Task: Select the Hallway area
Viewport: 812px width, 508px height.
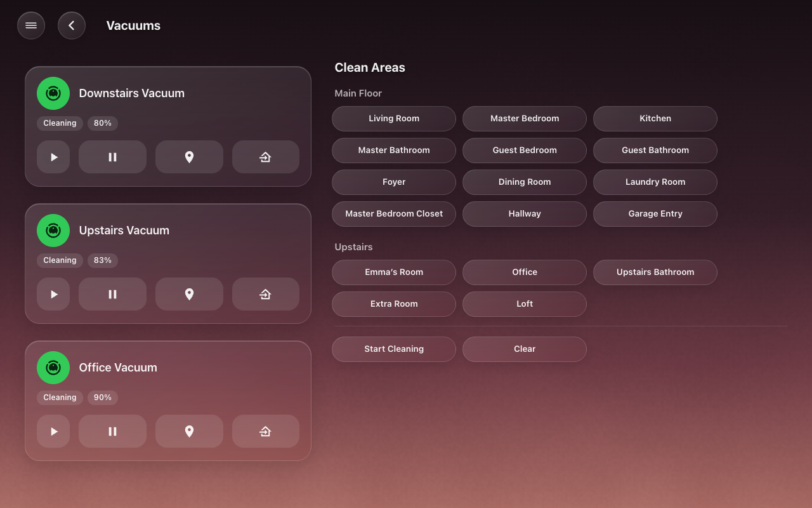Action: pyautogui.click(x=525, y=214)
